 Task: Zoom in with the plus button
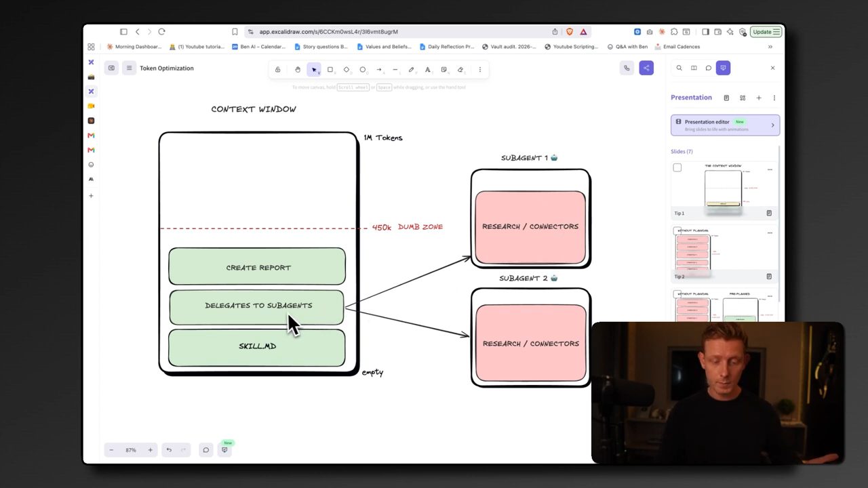tap(150, 450)
